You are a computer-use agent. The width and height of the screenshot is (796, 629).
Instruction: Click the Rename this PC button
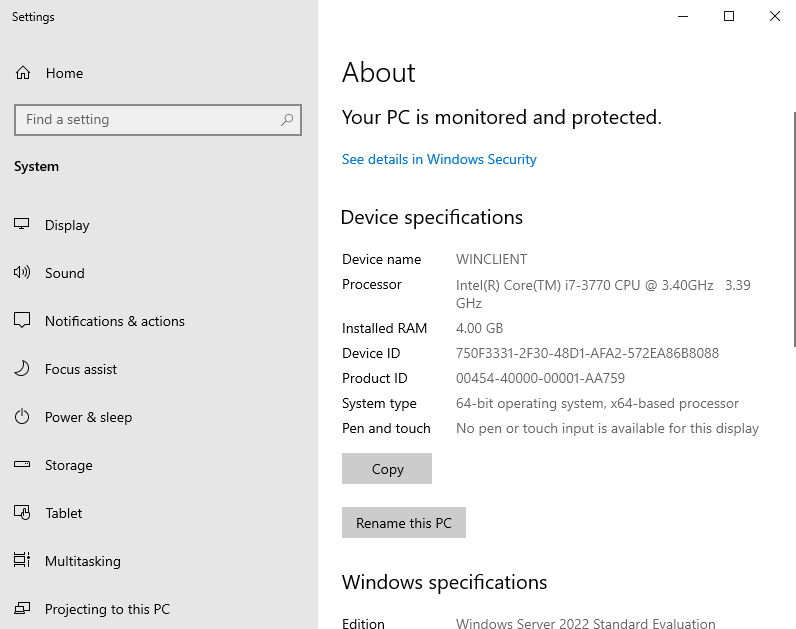tap(404, 522)
